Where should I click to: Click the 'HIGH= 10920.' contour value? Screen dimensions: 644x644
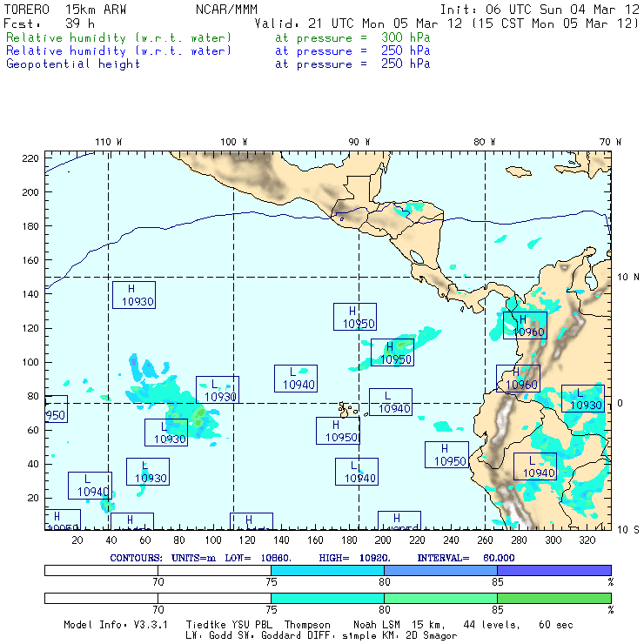(x=354, y=558)
